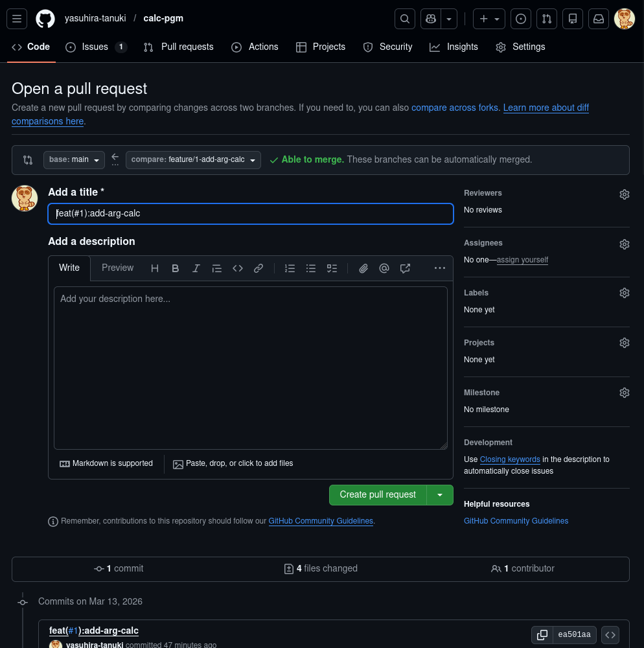Click the Create pull request button
Viewport: 644px width, 648px height.
378,495
